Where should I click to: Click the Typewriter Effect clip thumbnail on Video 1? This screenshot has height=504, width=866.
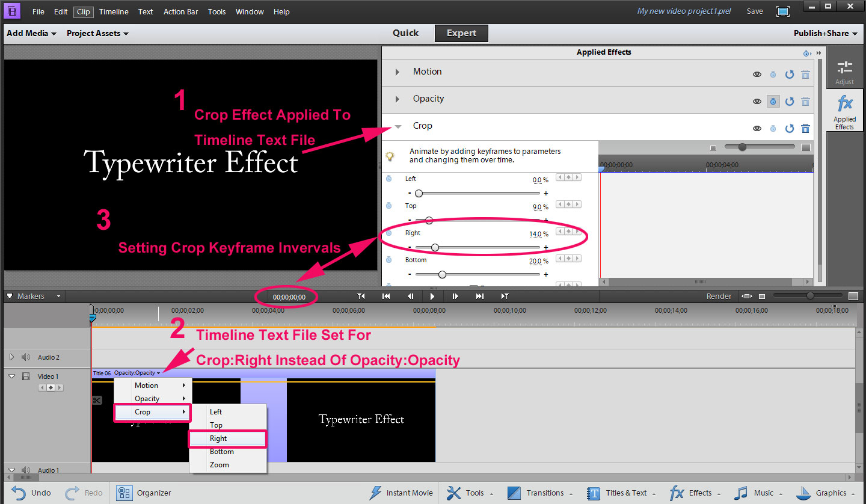(361, 420)
